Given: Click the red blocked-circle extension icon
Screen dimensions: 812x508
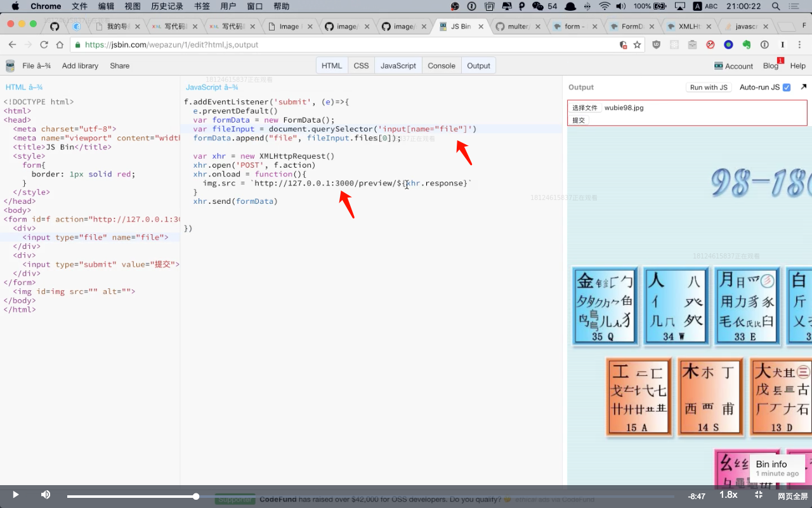Looking at the screenshot, I should (x=710, y=44).
